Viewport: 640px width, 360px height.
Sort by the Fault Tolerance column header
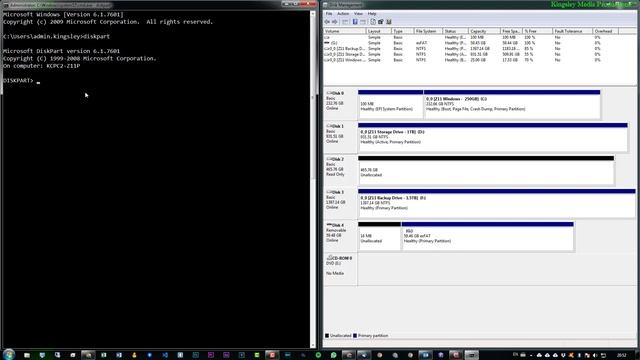(x=573, y=31)
